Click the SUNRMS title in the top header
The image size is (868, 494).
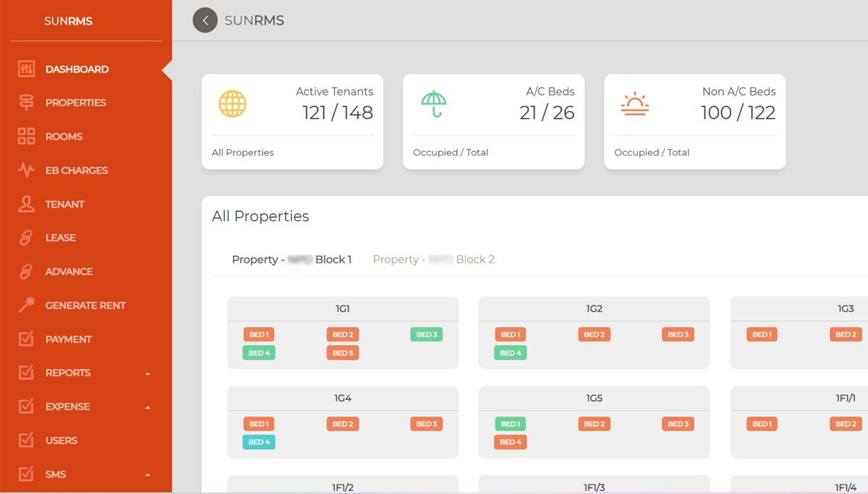(x=254, y=20)
